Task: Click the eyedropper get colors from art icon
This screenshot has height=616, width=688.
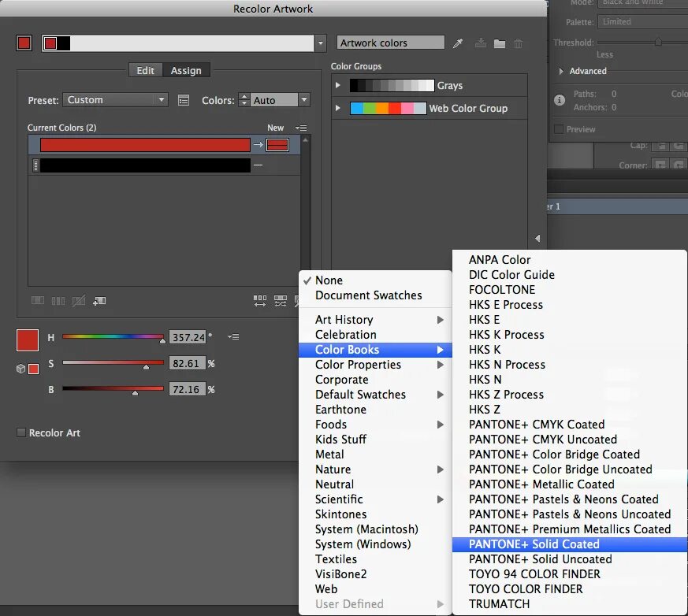Action: (x=458, y=43)
